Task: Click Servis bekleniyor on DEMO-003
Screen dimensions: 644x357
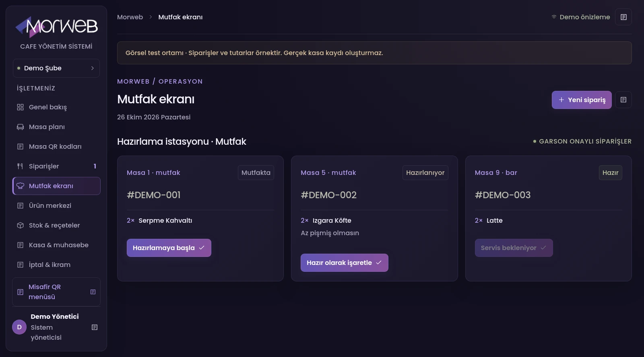Action: [x=514, y=248]
